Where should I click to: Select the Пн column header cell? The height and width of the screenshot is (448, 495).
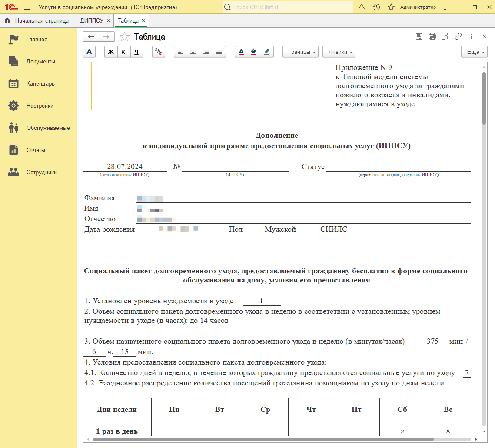[x=174, y=409]
